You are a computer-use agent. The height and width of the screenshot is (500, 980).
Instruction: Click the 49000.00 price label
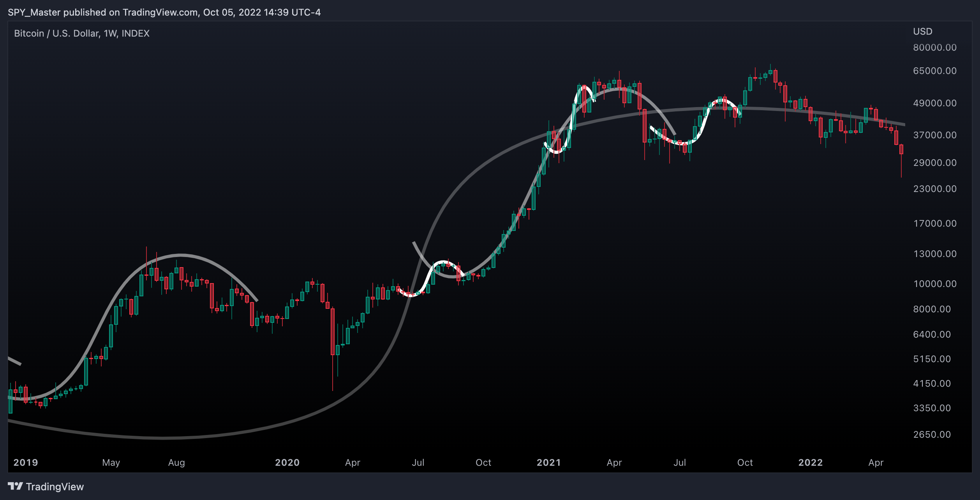pos(935,103)
